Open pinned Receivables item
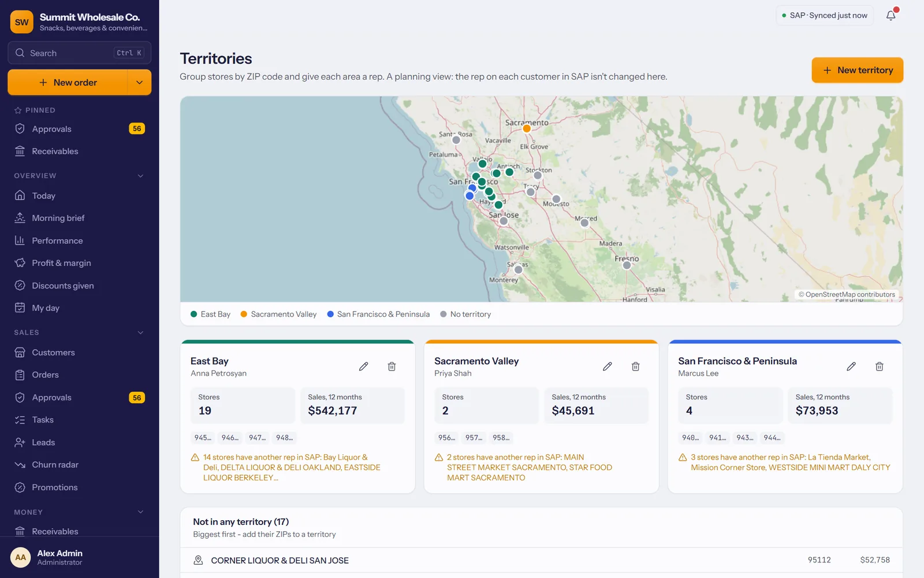 tap(80, 151)
